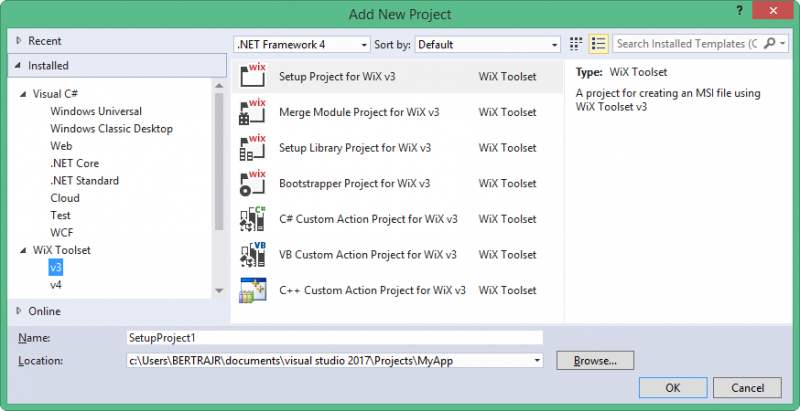Viewport: 800px width, 411px height.
Task: Select the Setup Project for WiX v3 icon
Action: [252, 77]
